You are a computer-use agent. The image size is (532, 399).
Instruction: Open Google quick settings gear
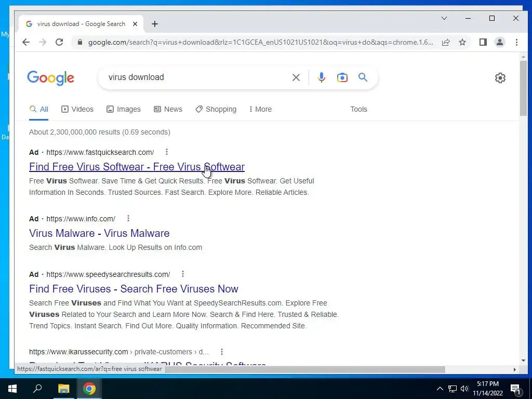(500, 78)
